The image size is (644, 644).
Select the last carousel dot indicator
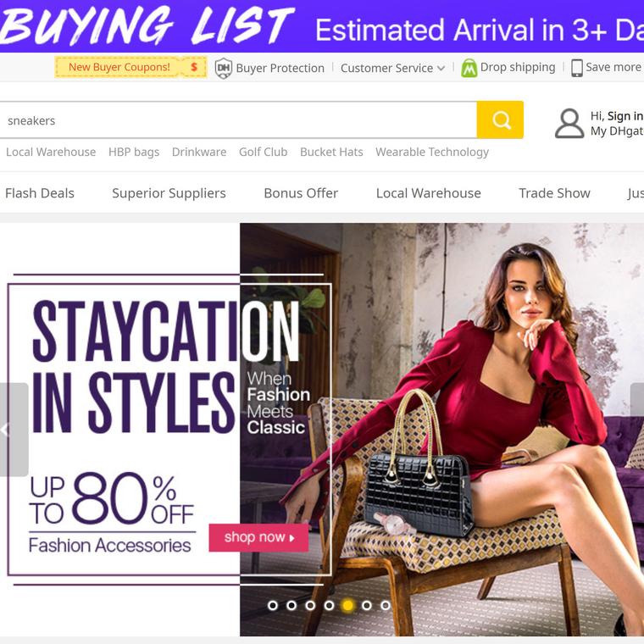[x=386, y=605]
